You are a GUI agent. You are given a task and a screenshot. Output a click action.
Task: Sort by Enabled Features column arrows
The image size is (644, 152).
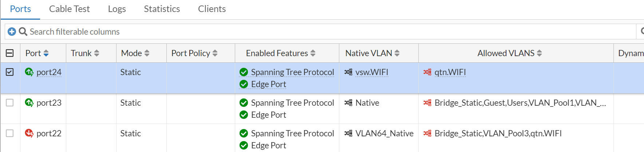(313, 53)
